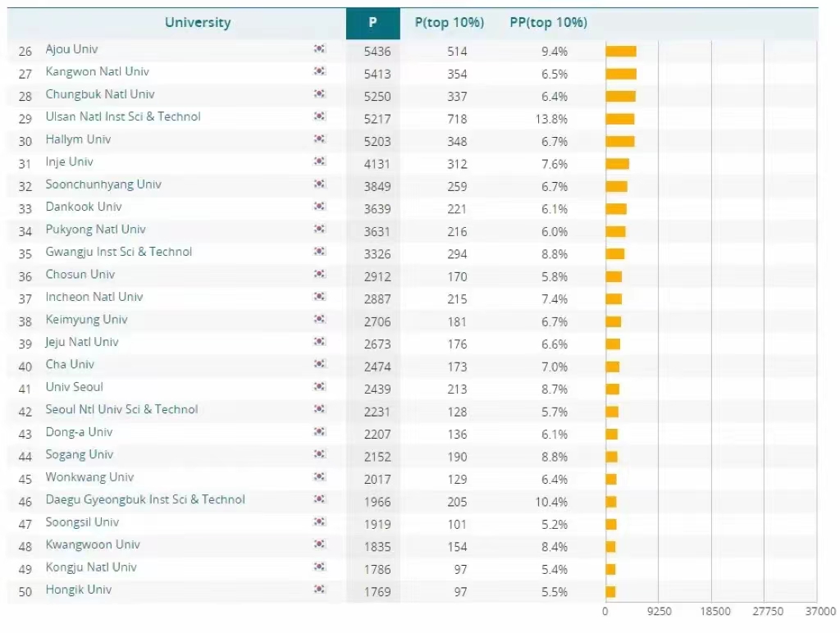Click the University column header

(198, 22)
